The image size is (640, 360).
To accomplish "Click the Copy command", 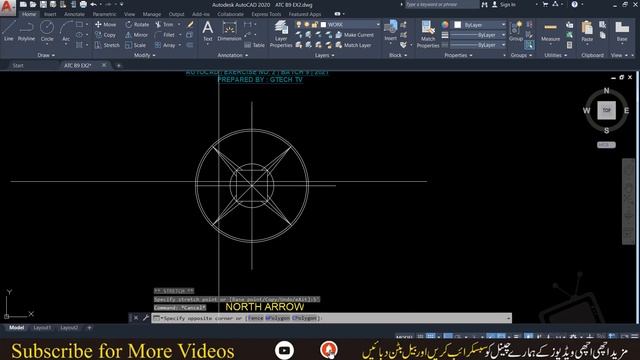I will 106,35.
